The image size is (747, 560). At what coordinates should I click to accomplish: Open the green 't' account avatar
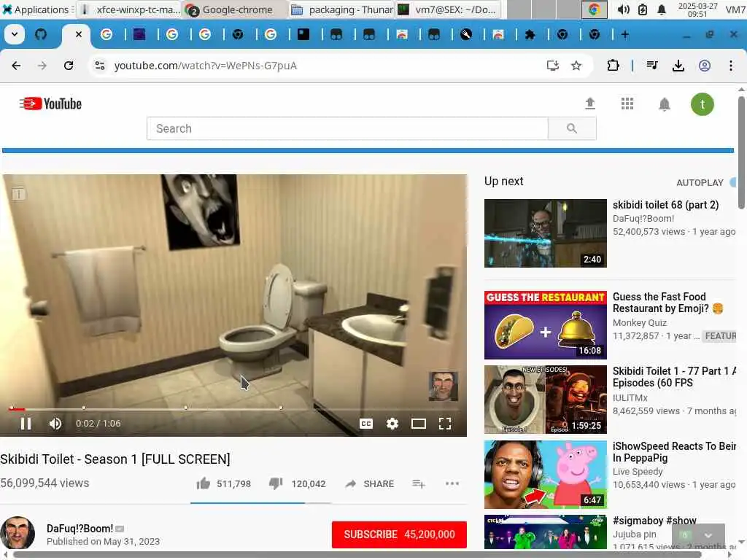pyautogui.click(x=703, y=104)
